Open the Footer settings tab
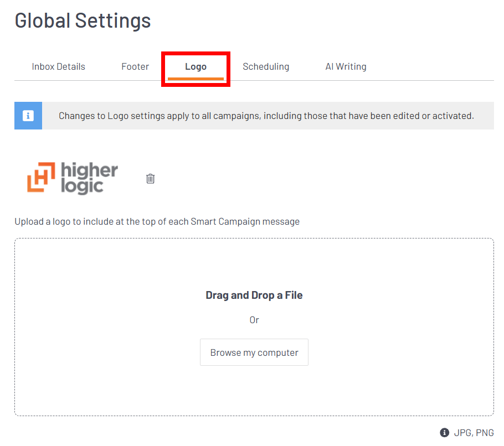 pos(135,66)
